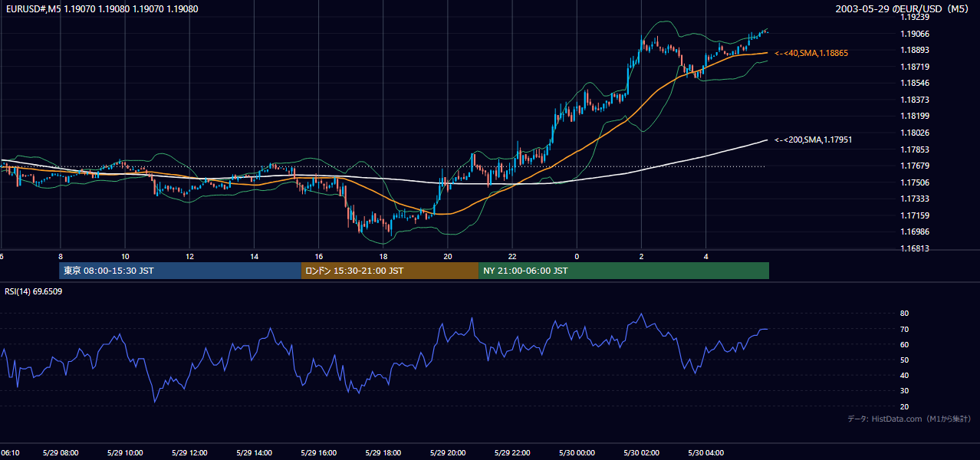Click price axis value 1.18546
The width and height of the screenshot is (980, 460).
click(914, 83)
